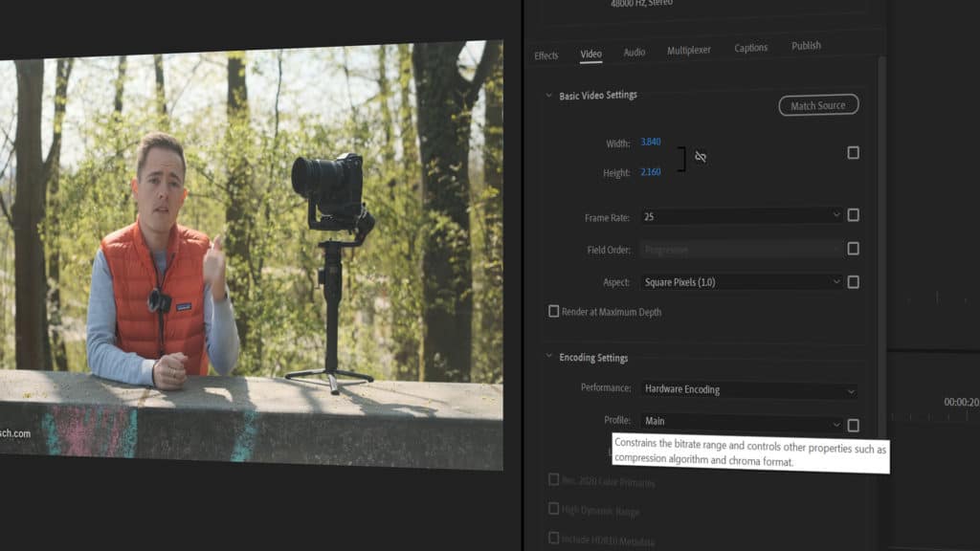Click the export settings panel vertical scrollbar
980x551 pixels.
click(x=881, y=239)
